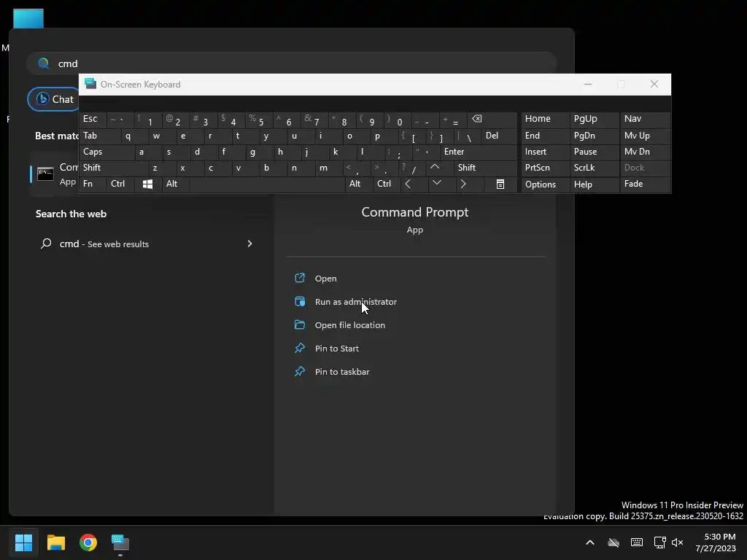The width and height of the screenshot is (747, 560).
Task: Click the touch keyboard tray icon
Action: coord(636,542)
